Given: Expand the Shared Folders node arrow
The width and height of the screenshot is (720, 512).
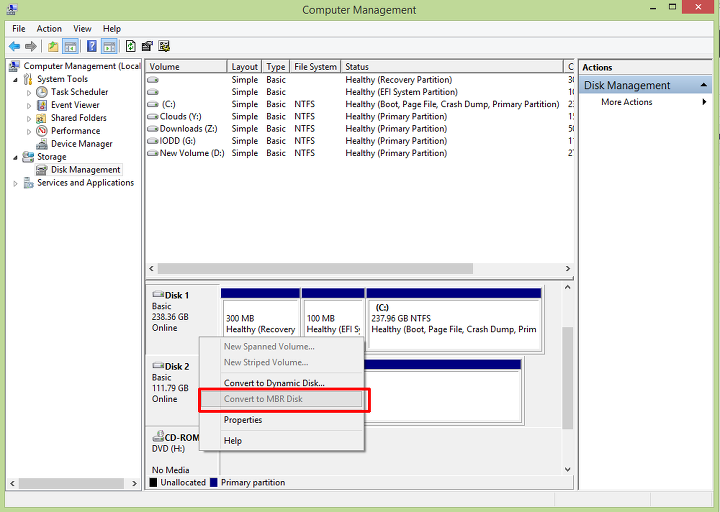Looking at the screenshot, I should pos(29,118).
